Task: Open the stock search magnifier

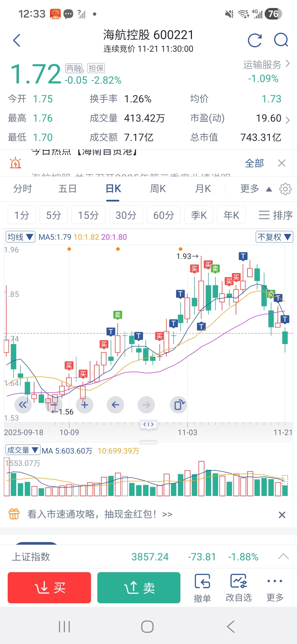Action: (x=281, y=40)
